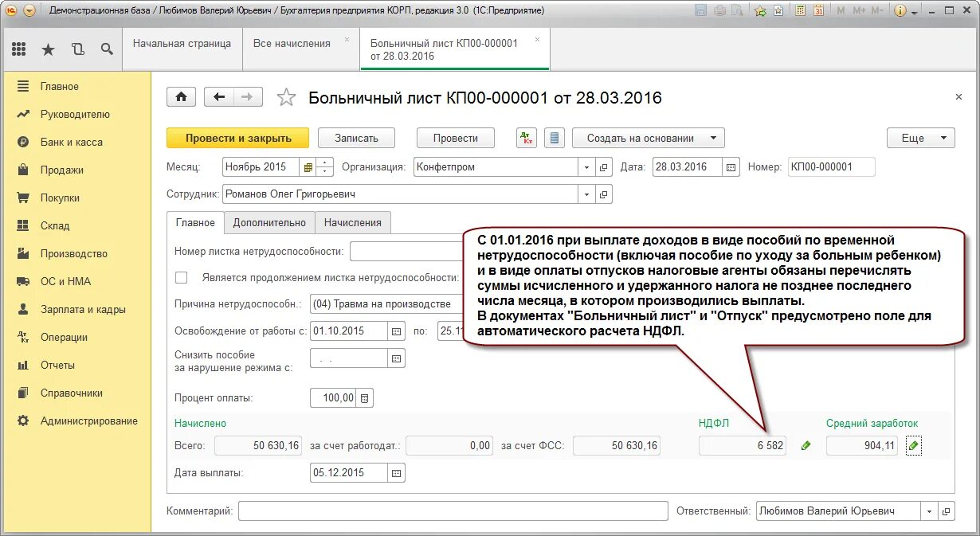Expand the Ответственный dropdown list
The width and height of the screenshot is (980, 536).
click(929, 511)
